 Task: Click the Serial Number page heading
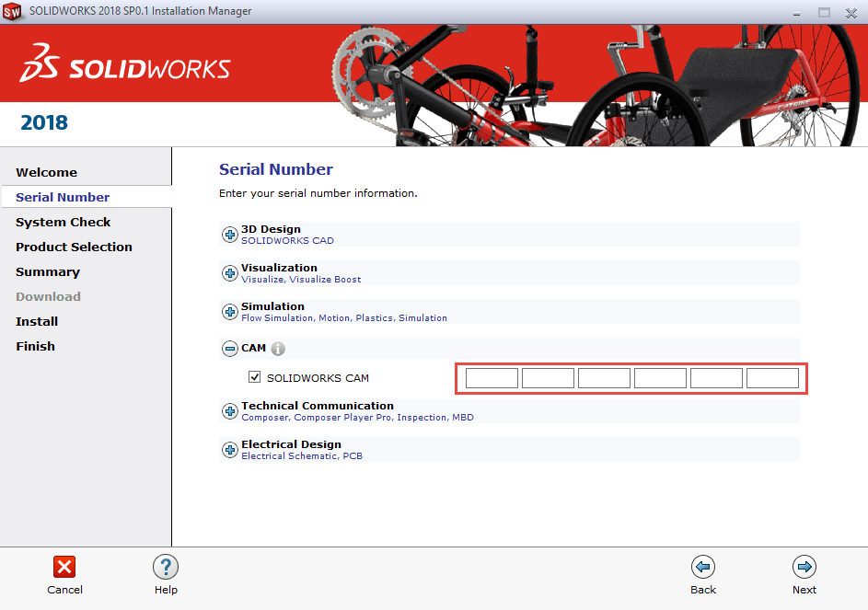point(276,169)
